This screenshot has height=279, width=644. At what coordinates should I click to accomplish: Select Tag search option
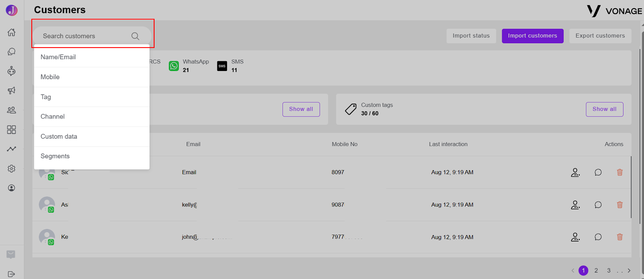coord(92,97)
